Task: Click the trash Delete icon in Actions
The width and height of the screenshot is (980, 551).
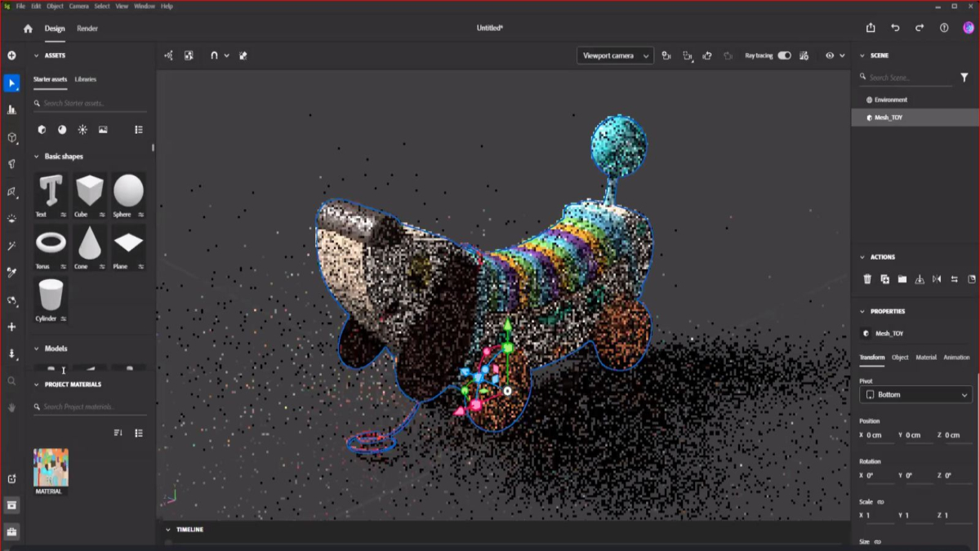Action: (867, 279)
